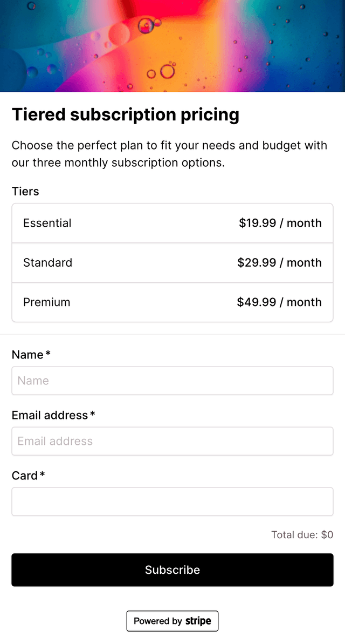Select the Standard subscription tier
The width and height of the screenshot is (345, 644).
point(172,263)
